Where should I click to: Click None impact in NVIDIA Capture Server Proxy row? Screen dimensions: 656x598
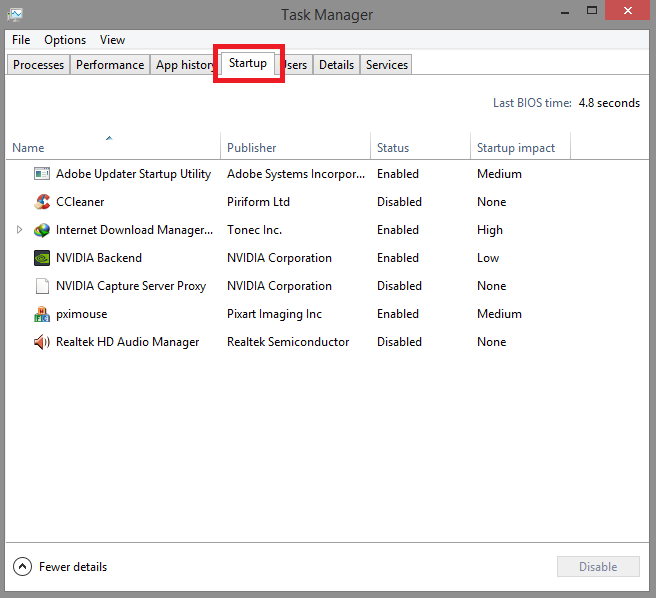coord(492,286)
